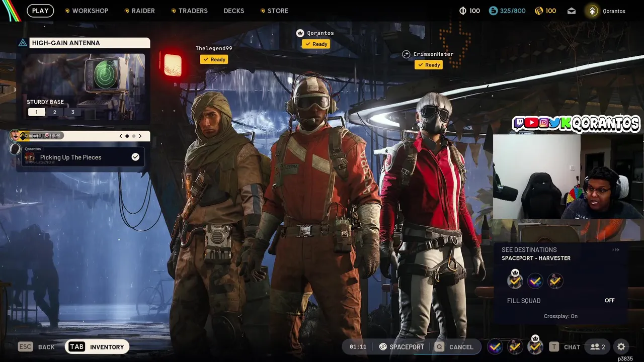Image resolution: width=644 pixels, height=362 pixels.
Task: Click CrimsonHater party avatar on left
Action: tap(16, 135)
